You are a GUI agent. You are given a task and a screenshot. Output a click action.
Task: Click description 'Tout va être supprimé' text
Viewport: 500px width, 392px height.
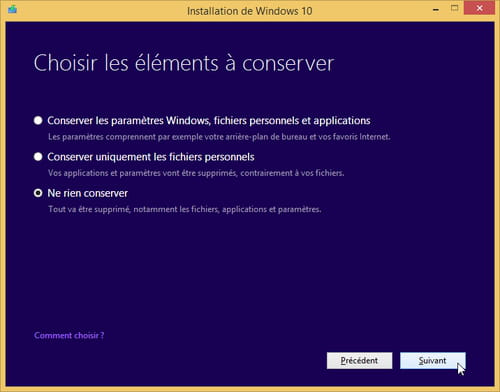tap(185, 209)
